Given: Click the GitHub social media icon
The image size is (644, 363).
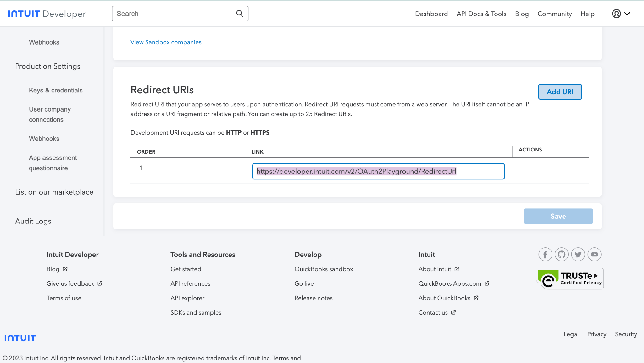Looking at the screenshot, I should pyautogui.click(x=561, y=254).
